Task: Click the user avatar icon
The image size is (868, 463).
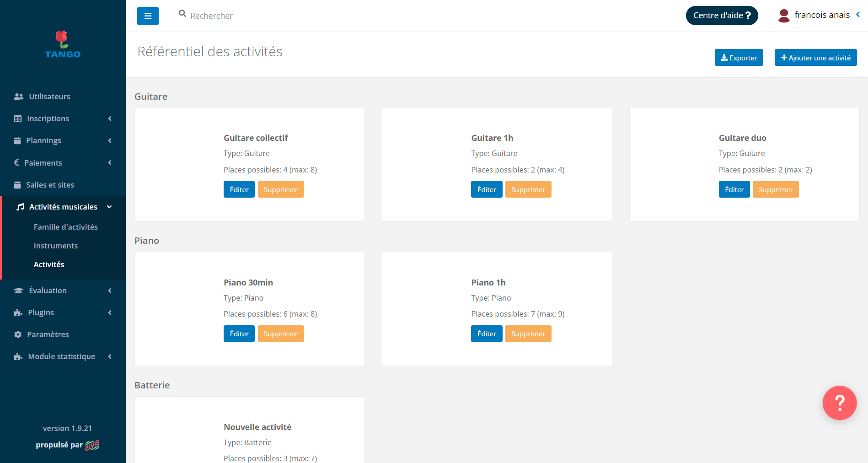Action: (x=784, y=16)
